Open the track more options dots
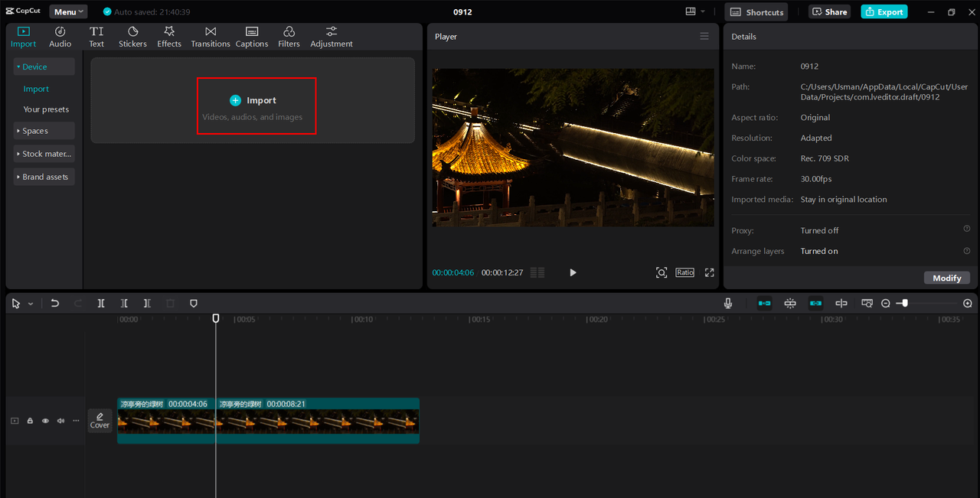980x498 pixels. [76, 421]
